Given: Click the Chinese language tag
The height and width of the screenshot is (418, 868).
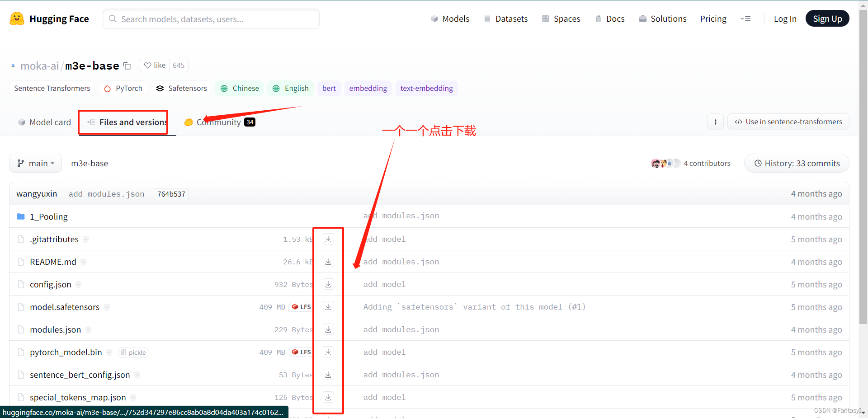Looking at the screenshot, I should [x=240, y=89].
